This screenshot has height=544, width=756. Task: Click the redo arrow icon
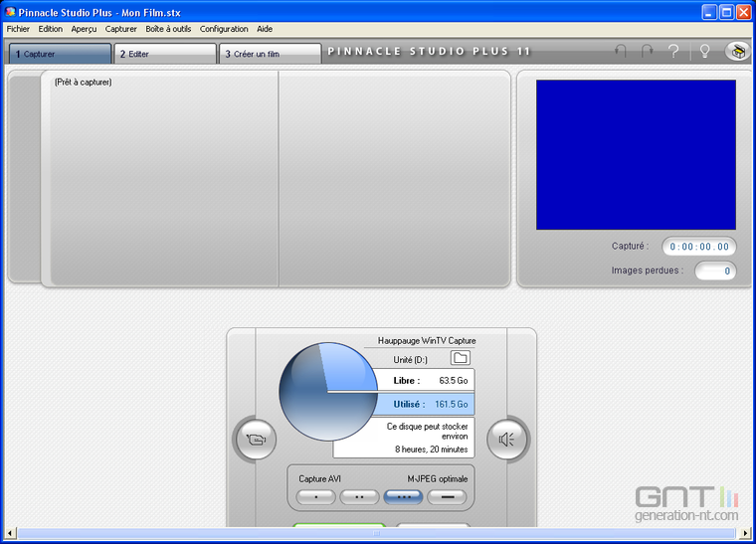[647, 51]
